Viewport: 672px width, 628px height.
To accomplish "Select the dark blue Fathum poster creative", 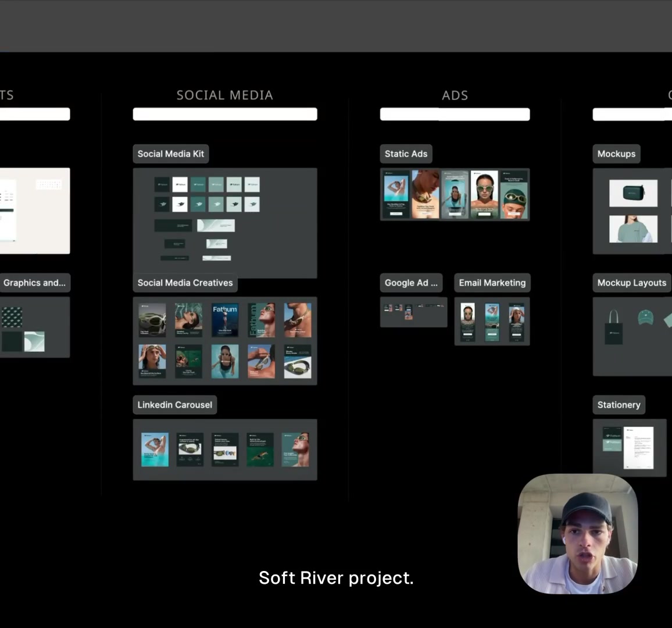I will tap(225, 320).
